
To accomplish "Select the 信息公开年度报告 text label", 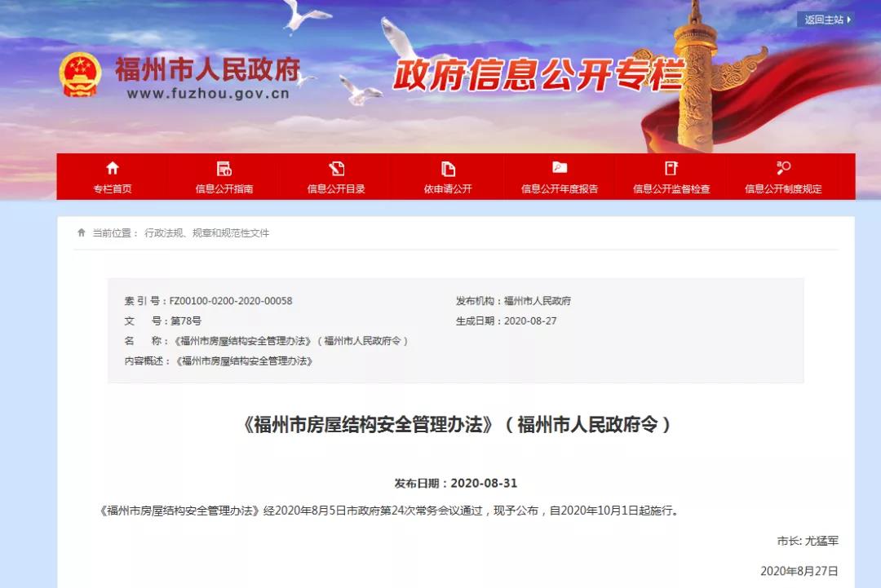I will (x=560, y=189).
